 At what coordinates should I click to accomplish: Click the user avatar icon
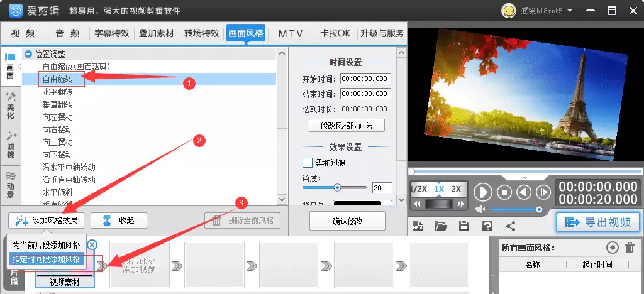coord(509,11)
